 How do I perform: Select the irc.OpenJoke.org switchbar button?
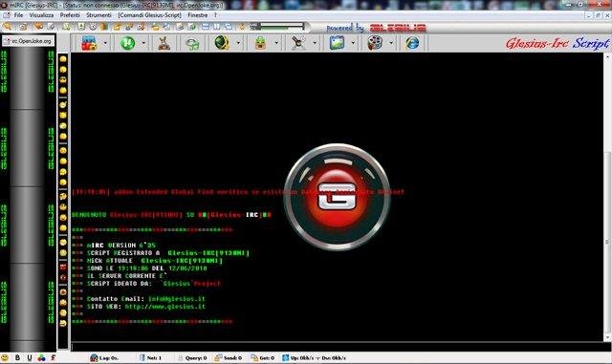28,40
